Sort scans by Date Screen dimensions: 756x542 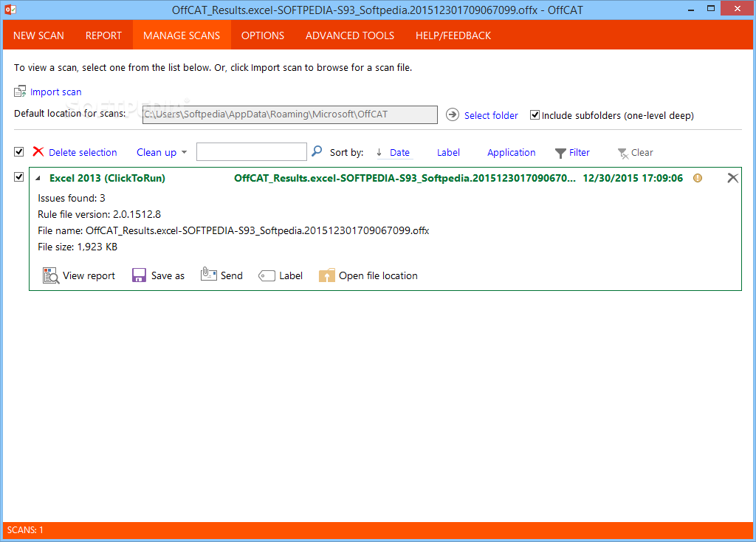pyautogui.click(x=399, y=152)
